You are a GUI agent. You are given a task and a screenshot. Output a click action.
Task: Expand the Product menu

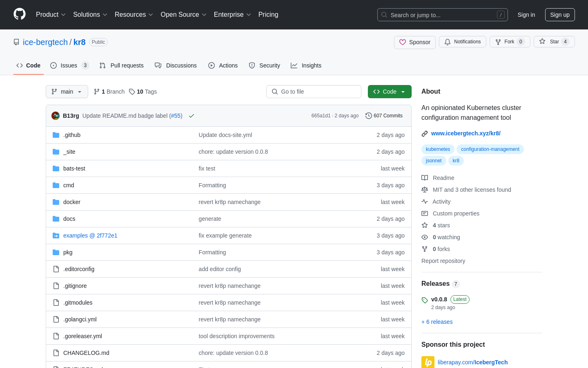51,14
